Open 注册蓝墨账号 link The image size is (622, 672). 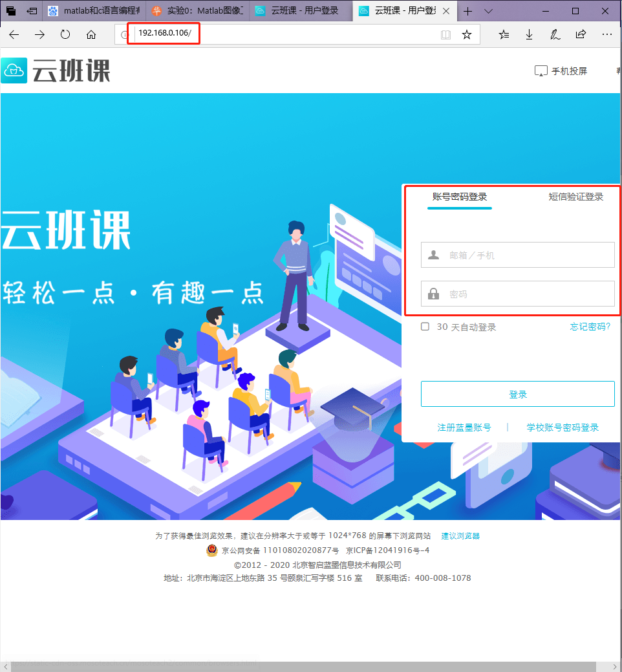click(x=464, y=428)
